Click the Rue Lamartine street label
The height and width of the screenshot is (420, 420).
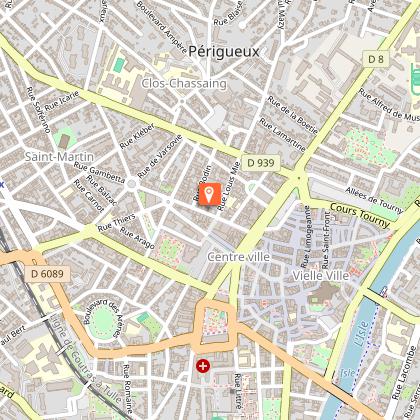click(282, 135)
